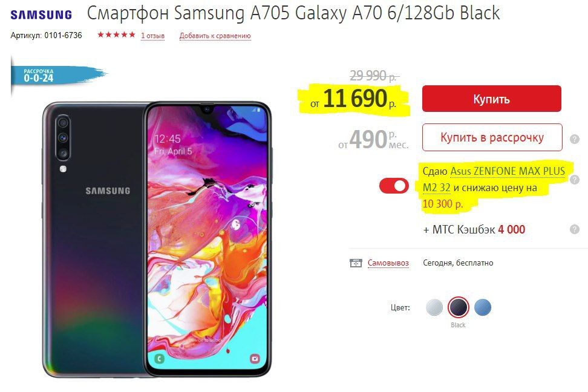Toggle the trade-in discount switch off
Screen dimensions: 588x392
[394, 186]
